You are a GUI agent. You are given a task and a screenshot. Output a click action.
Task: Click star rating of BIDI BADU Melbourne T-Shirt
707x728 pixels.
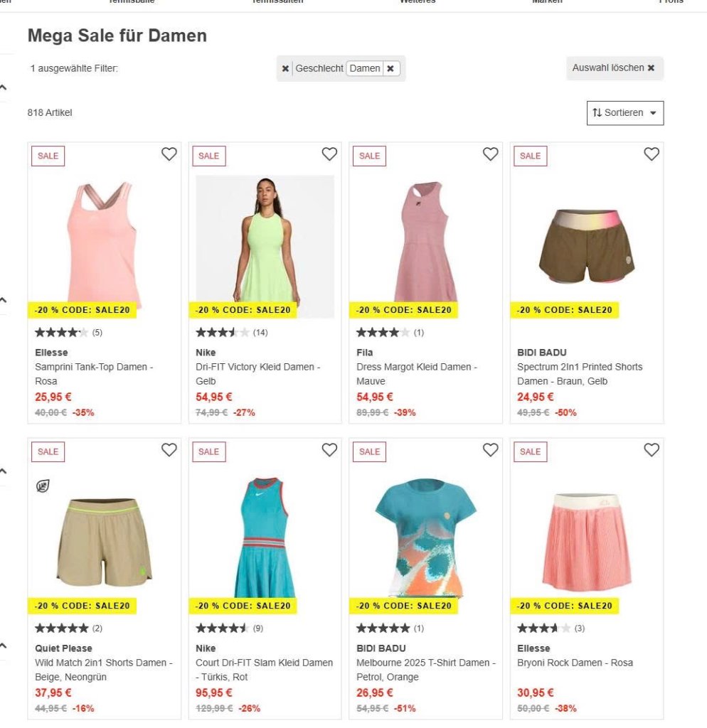pyautogui.click(x=383, y=628)
